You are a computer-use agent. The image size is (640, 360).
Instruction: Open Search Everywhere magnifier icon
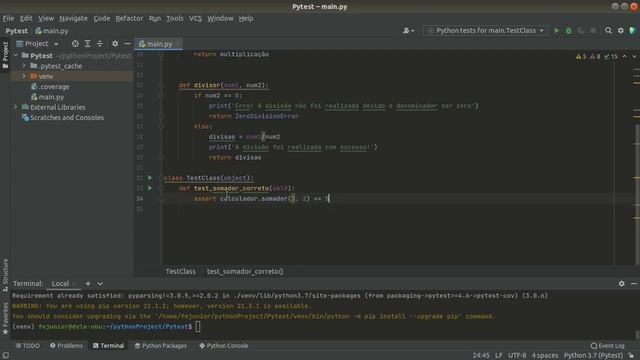(608, 31)
